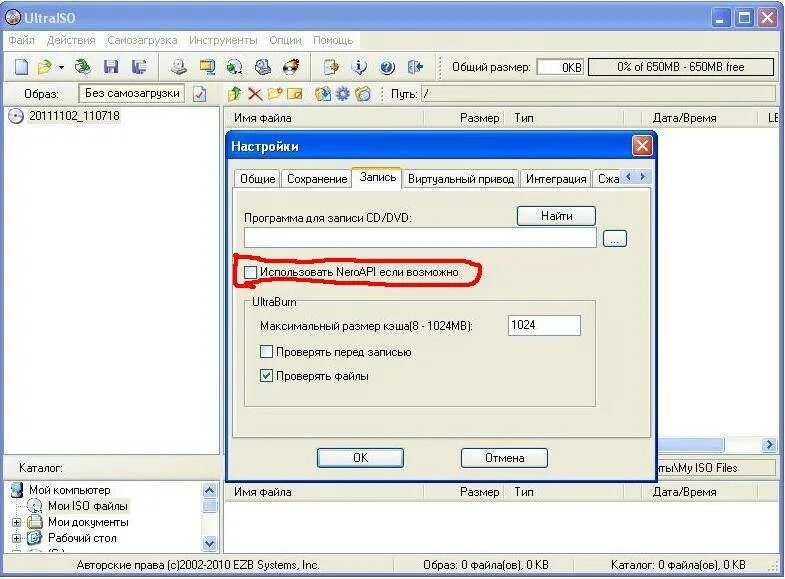Expand the Рабочий стол tree node
The height and width of the screenshot is (579, 785).
pos(17,538)
